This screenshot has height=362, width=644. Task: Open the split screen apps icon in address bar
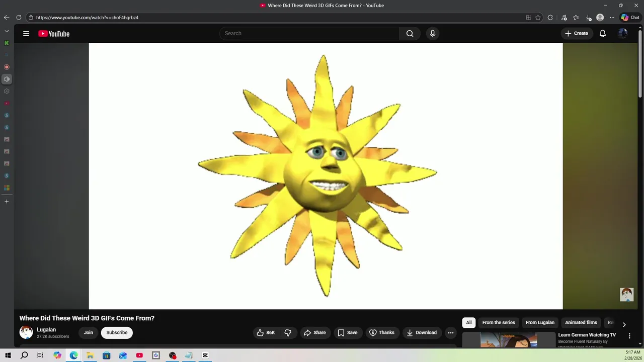(x=528, y=18)
